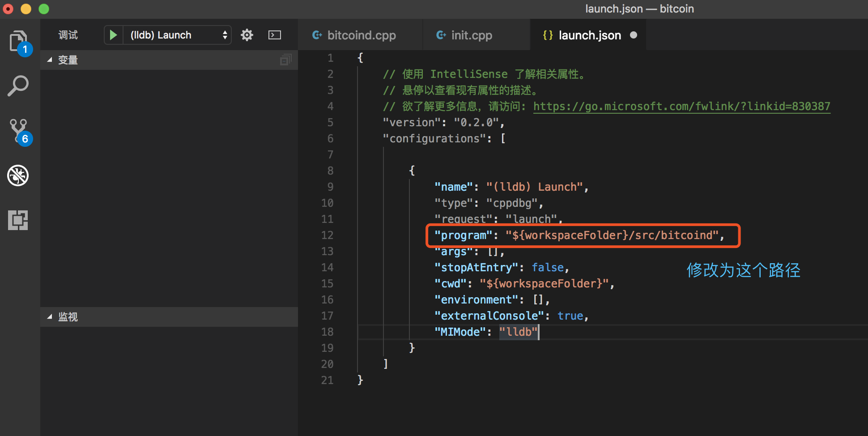This screenshot has height=436, width=868.
Task: Click the 调试 panel title
Action: (x=68, y=35)
